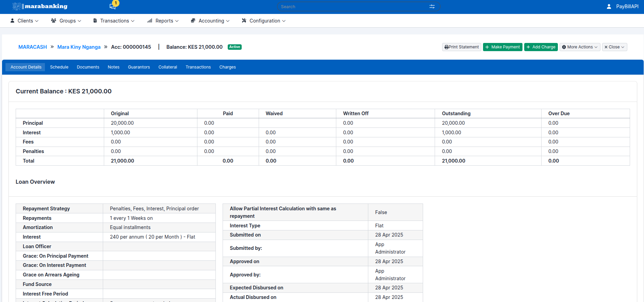This screenshot has width=644, height=302.
Task: Click the Penalties row label in summary table
Action: (33, 151)
